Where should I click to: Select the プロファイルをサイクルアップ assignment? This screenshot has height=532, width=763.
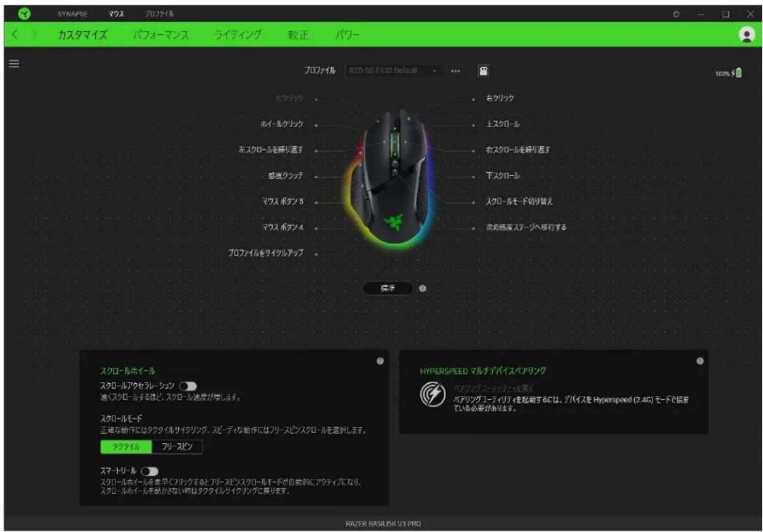tap(265, 254)
